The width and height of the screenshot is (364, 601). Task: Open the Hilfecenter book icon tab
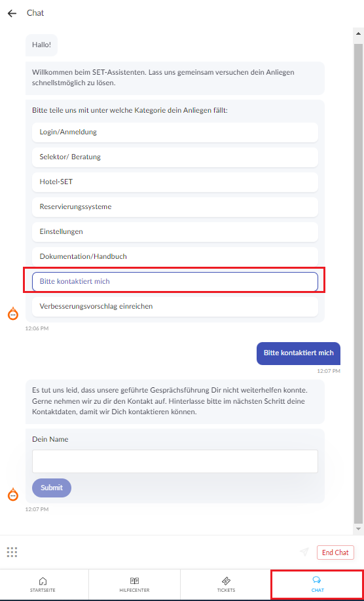(x=134, y=585)
